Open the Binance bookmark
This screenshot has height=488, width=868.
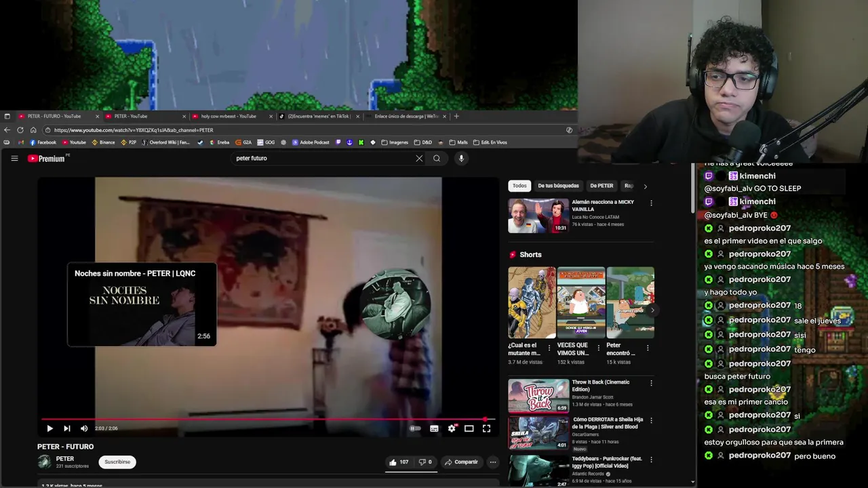(103, 142)
